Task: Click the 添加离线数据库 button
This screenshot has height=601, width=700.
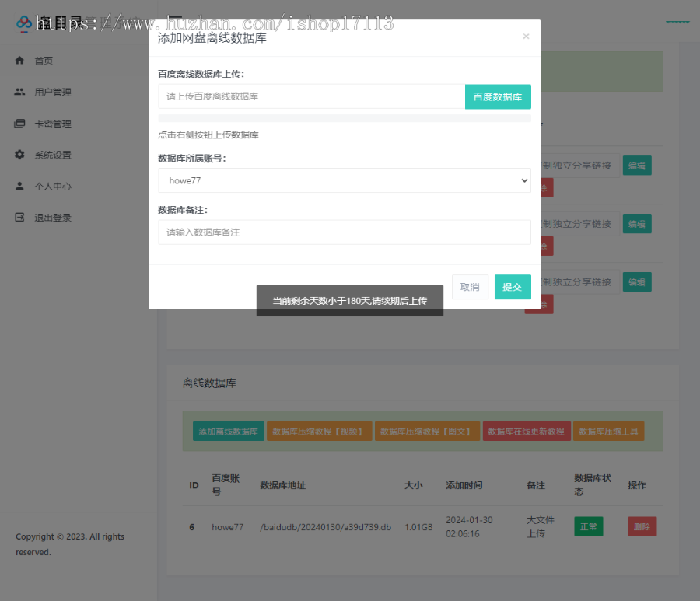Action: pyautogui.click(x=229, y=431)
